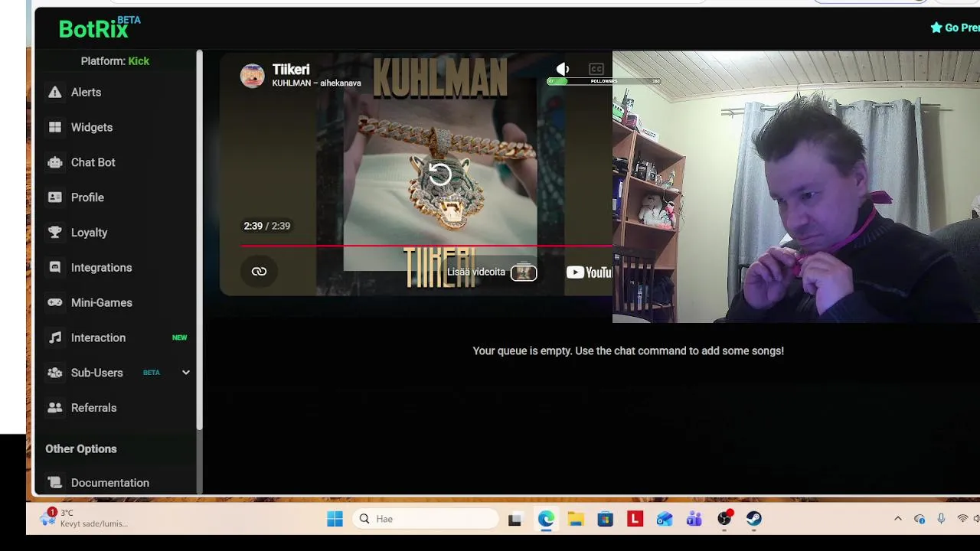Click the Mini-Games gamepad icon

pyautogui.click(x=55, y=302)
